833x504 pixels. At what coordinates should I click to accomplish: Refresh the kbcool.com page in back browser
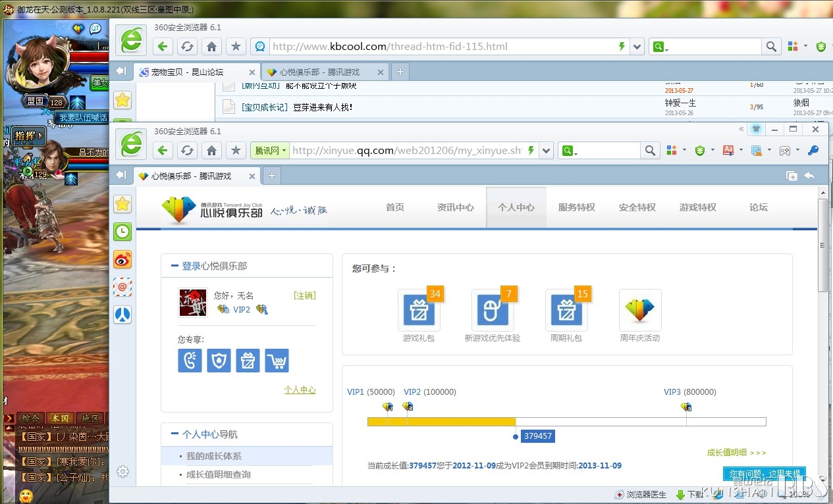point(187,47)
